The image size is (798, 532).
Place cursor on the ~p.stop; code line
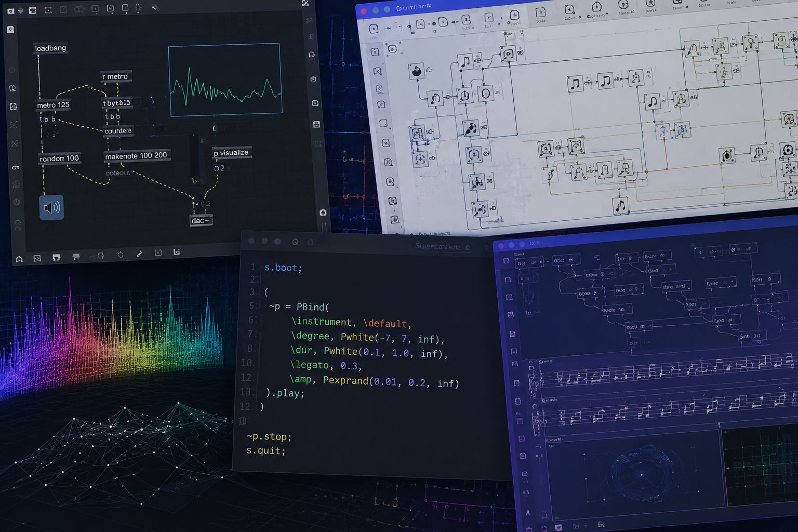coord(269,436)
